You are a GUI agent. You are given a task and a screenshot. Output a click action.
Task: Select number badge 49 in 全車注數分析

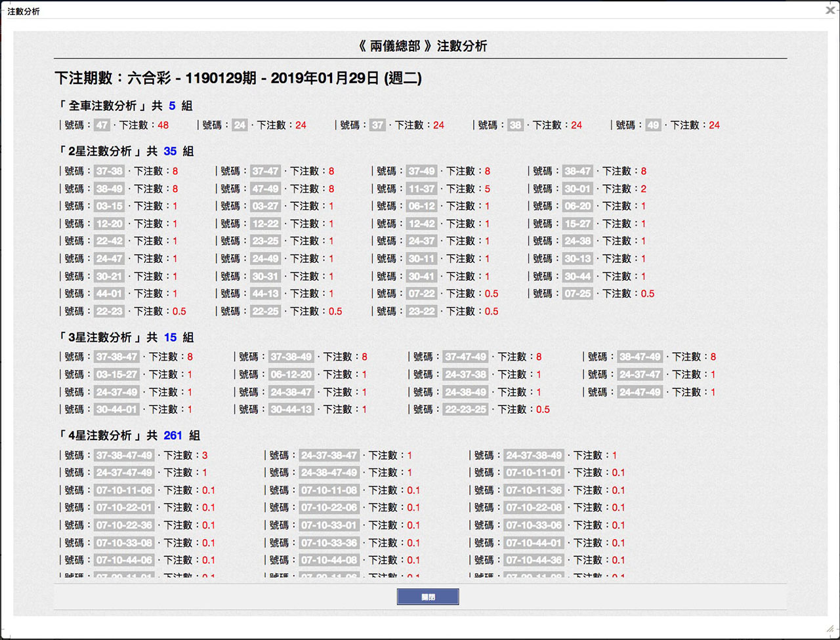653,125
